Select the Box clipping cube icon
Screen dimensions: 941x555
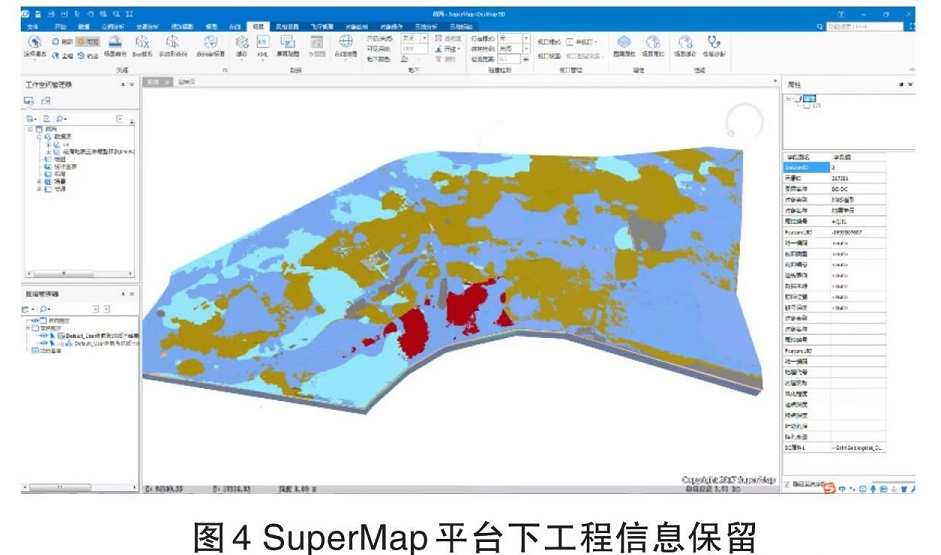point(142,42)
